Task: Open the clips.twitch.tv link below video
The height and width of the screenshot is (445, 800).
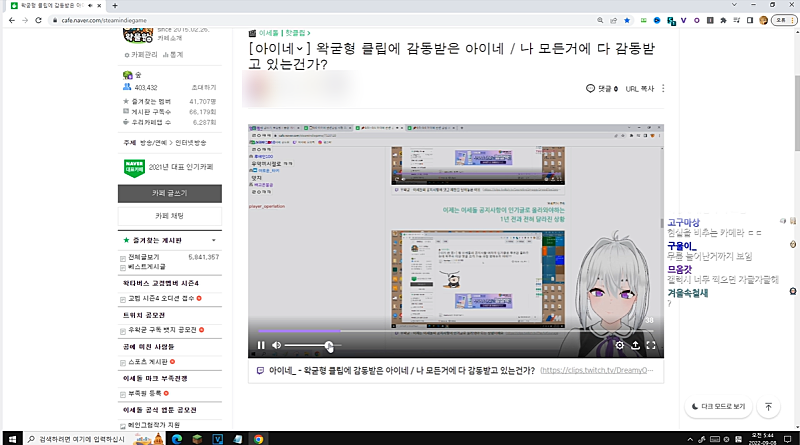Action: (596, 370)
